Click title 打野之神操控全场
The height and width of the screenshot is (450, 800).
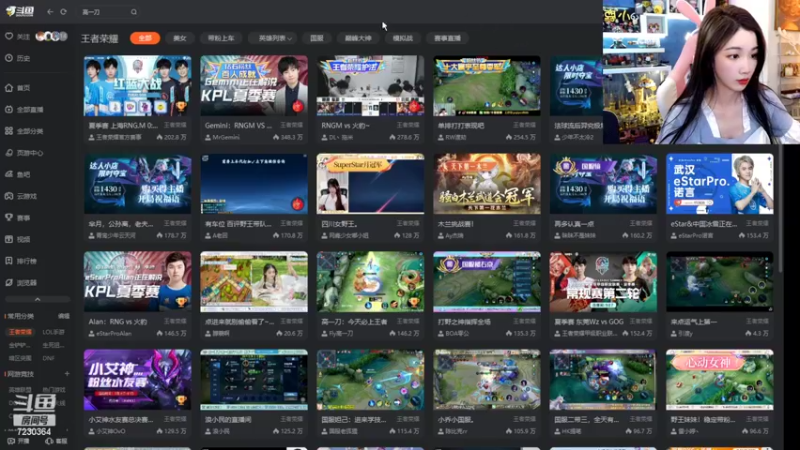pyautogui.click(x=464, y=322)
